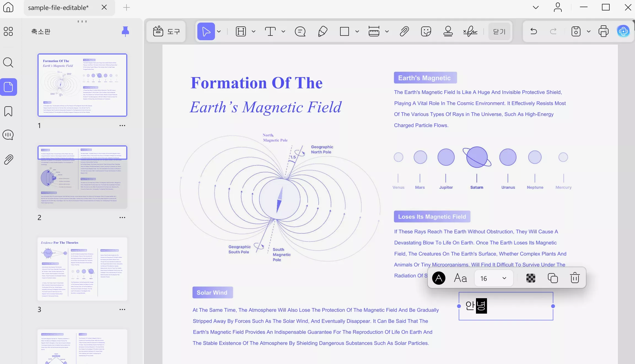
Task: Select the pointer selection tool
Action: [206, 31]
